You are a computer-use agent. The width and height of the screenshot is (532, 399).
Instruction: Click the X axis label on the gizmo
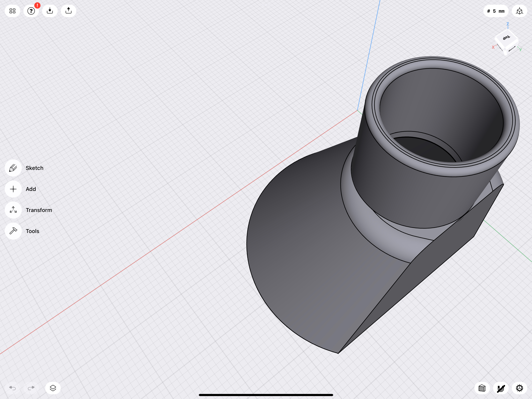pos(493,47)
